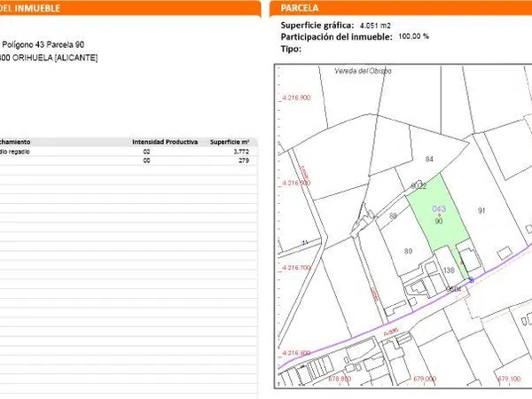Click the blue 043 polygon label

point(438,208)
